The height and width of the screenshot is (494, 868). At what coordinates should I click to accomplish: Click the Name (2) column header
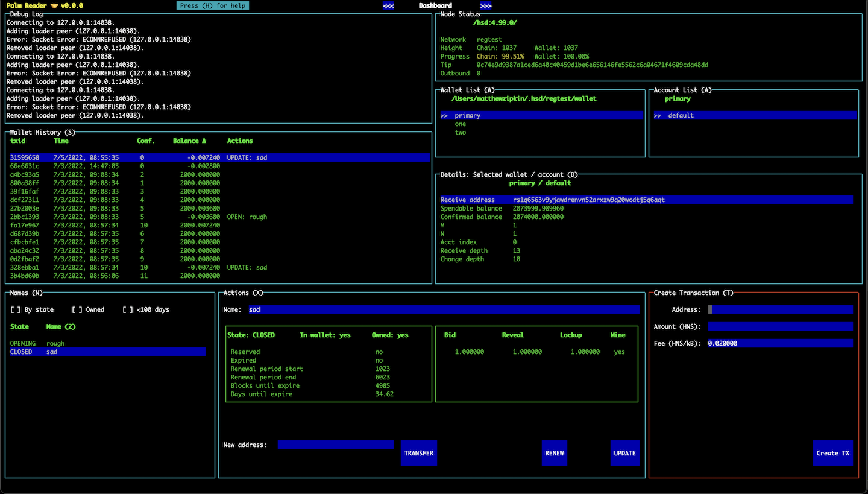coord(61,326)
